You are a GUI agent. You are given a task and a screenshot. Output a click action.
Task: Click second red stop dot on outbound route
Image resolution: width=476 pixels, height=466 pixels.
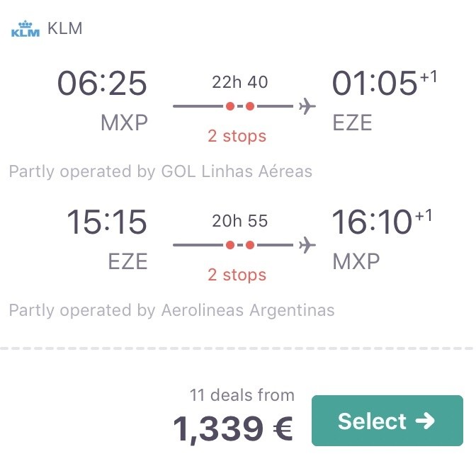point(250,106)
